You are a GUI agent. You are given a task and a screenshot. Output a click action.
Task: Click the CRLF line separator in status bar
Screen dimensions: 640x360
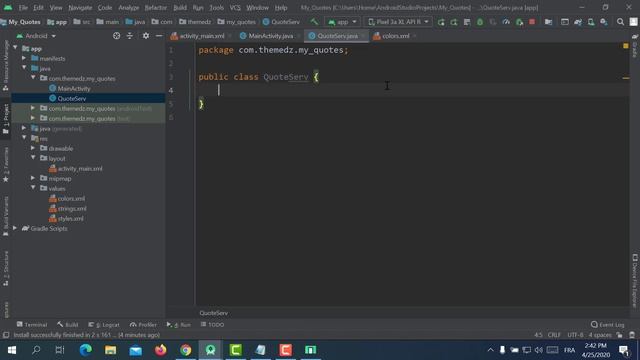click(554, 335)
